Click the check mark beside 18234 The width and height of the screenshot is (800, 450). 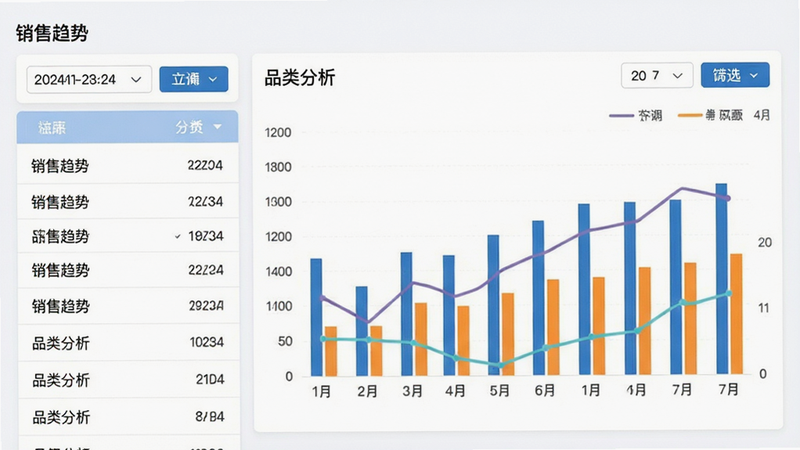click(x=178, y=236)
